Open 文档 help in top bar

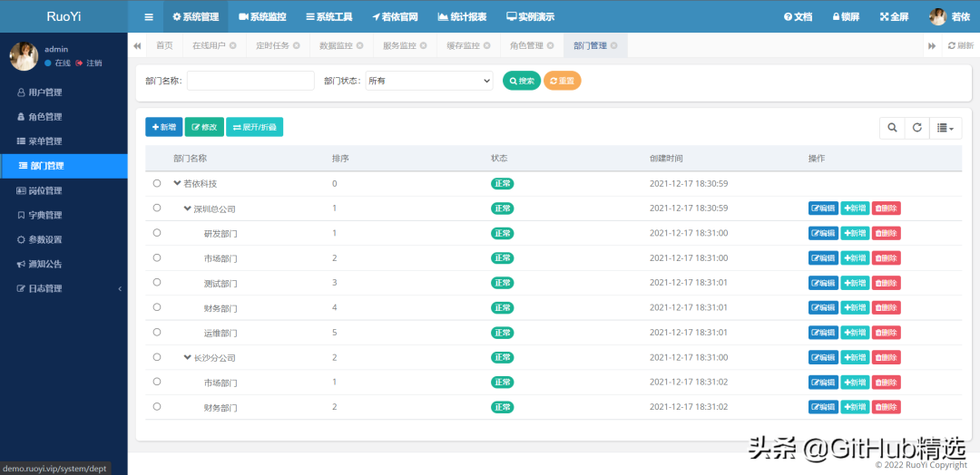point(799,17)
